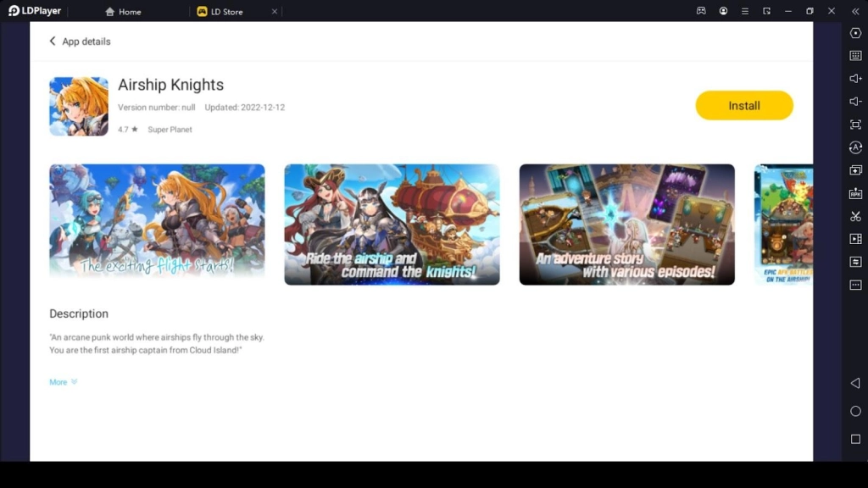Click Android home circle button
The width and height of the screenshot is (868, 488).
pos(855,411)
